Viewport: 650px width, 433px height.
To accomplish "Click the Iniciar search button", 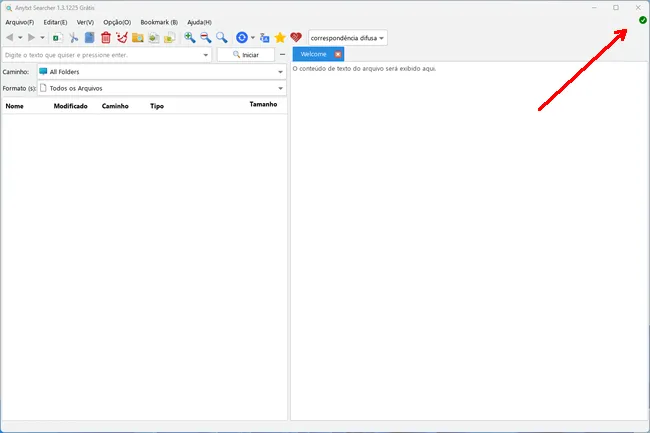I will pos(246,55).
